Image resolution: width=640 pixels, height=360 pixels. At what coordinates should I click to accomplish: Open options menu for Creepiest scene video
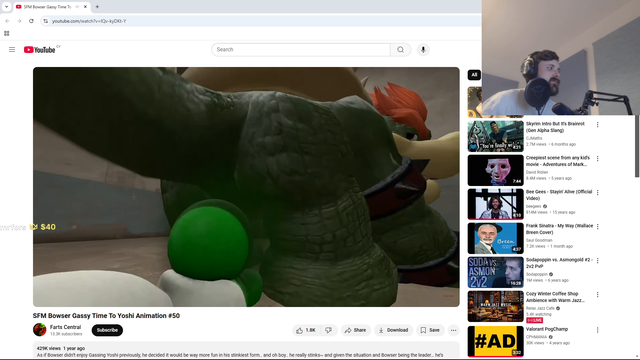tap(598, 158)
